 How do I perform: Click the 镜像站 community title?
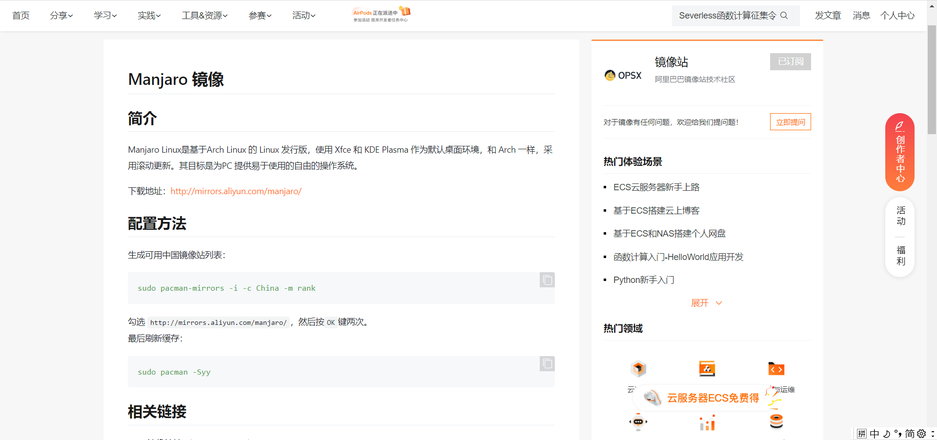click(x=671, y=62)
